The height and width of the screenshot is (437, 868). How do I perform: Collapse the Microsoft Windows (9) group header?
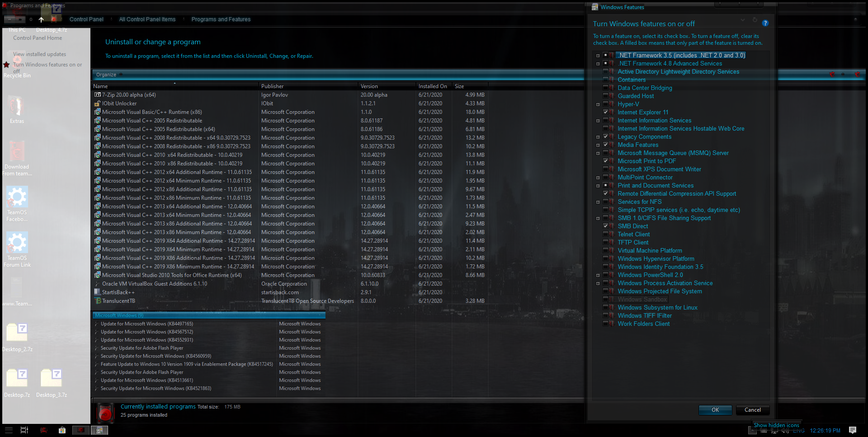click(209, 315)
